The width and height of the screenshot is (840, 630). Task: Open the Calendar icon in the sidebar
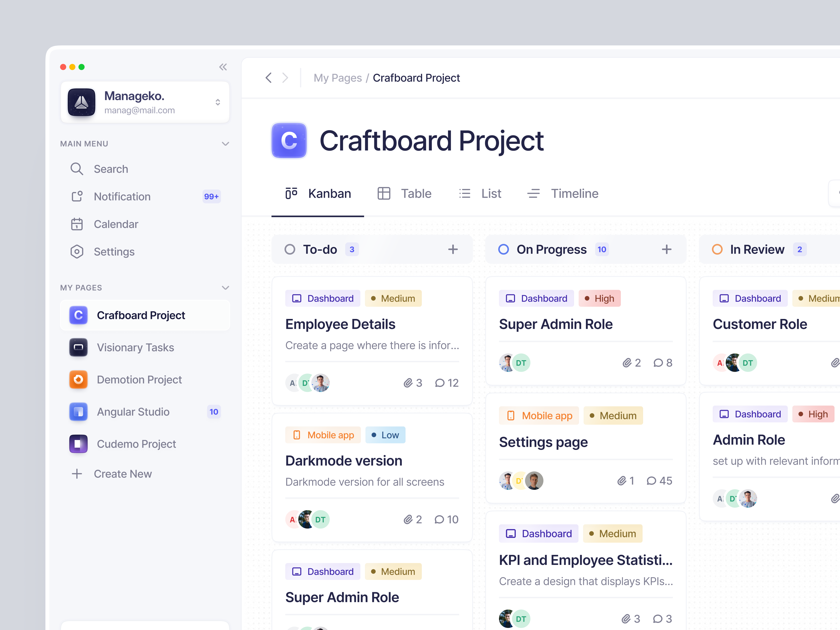pyautogui.click(x=77, y=224)
